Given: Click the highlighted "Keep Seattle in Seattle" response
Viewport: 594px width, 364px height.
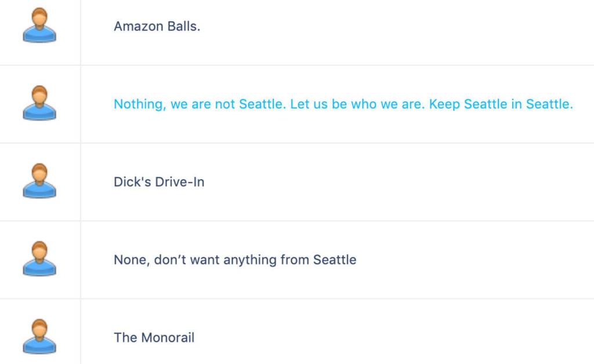Looking at the screenshot, I should point(342,104).
